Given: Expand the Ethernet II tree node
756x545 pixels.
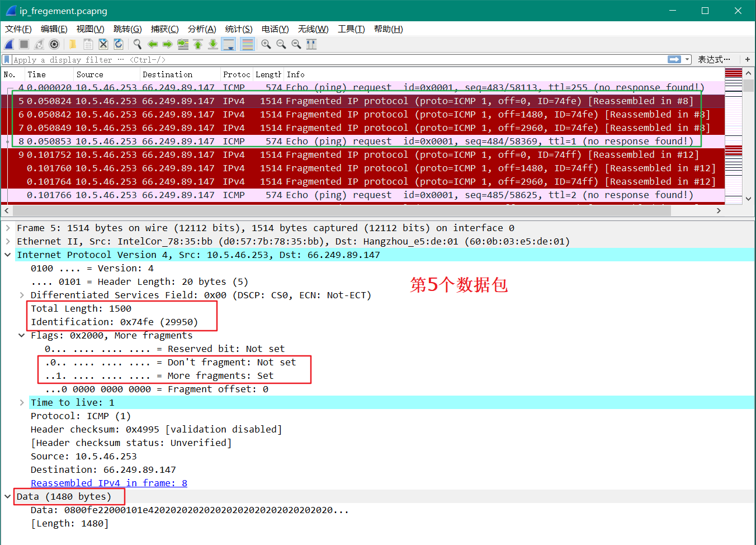Looking at the screenshot, I should pyautogui.click(x=8, y=242).
